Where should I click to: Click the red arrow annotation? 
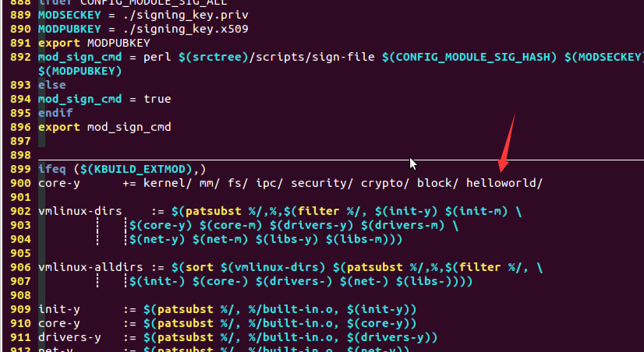coord(507,143)
